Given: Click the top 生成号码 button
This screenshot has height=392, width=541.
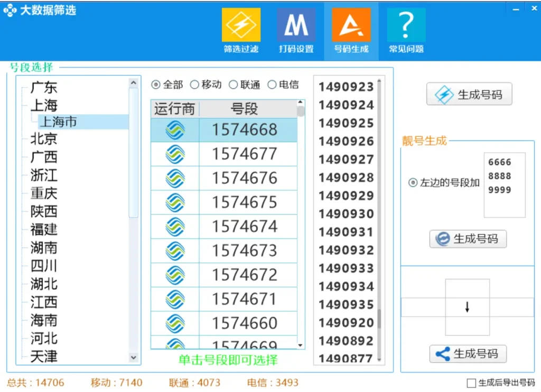Looking at the screenshot, I should pos(469,94).
